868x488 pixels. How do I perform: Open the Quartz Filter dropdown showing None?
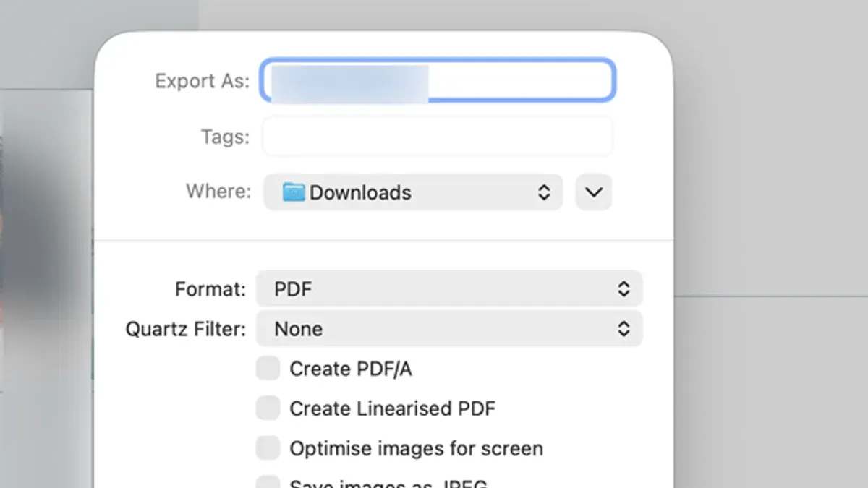(x=449, y=329)
